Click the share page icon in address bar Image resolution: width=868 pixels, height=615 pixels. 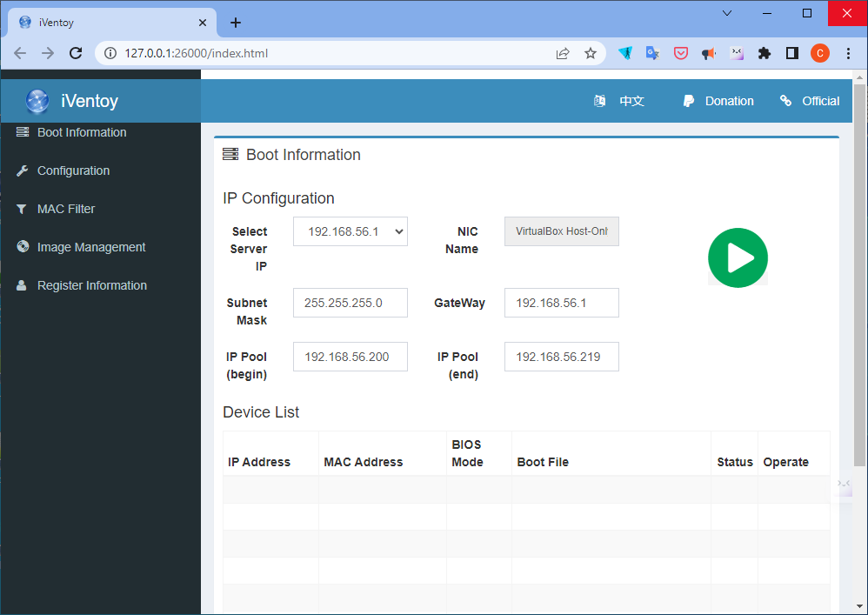pyautogui.click(x=563, y=53)
